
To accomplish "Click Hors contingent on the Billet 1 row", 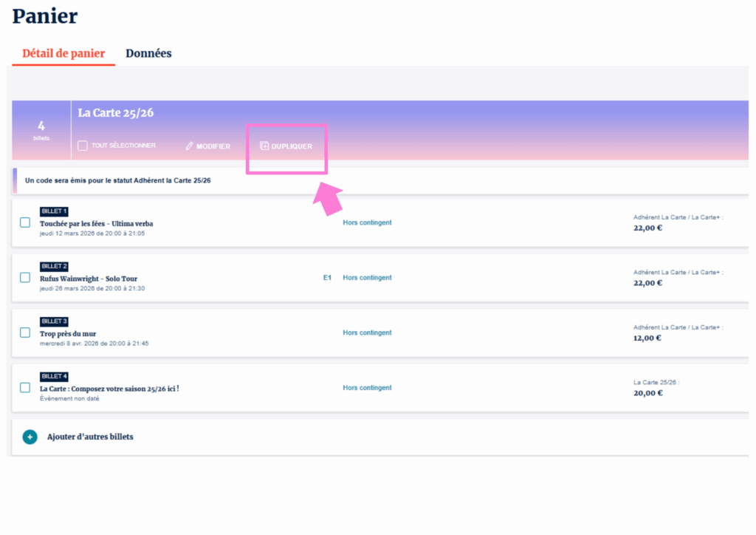I will click(x=367, y=222).
